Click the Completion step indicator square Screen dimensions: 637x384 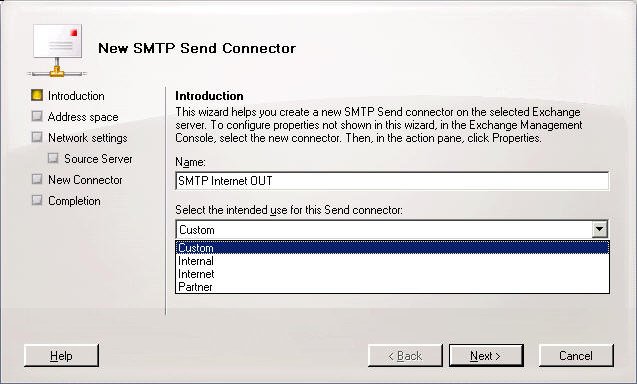click(x=37, y=200)
